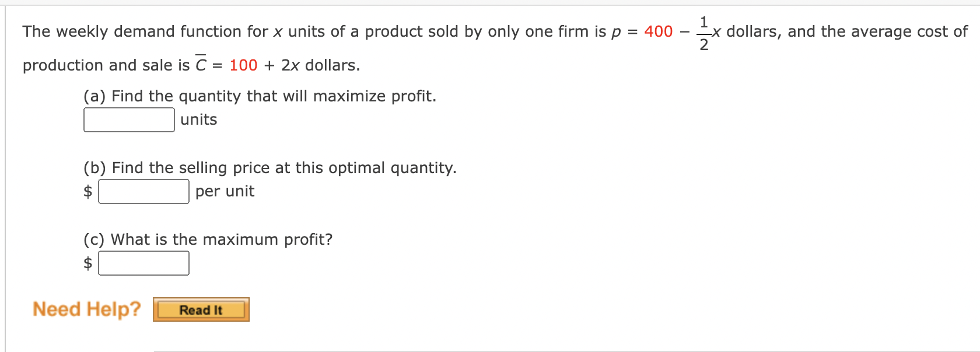Click inside the dollar amount field for part (b)

click(x=143, y=191)
